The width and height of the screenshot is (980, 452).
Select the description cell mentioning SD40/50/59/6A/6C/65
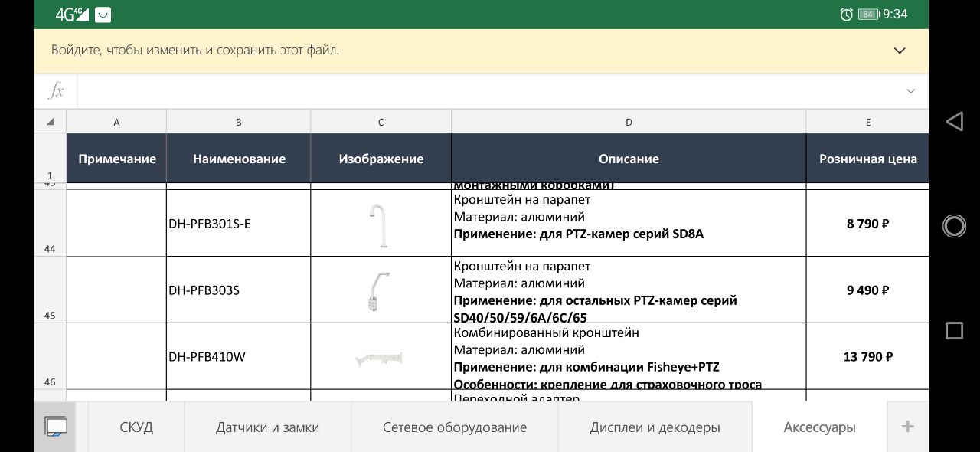pyautogui.click(x=629, y=290)
